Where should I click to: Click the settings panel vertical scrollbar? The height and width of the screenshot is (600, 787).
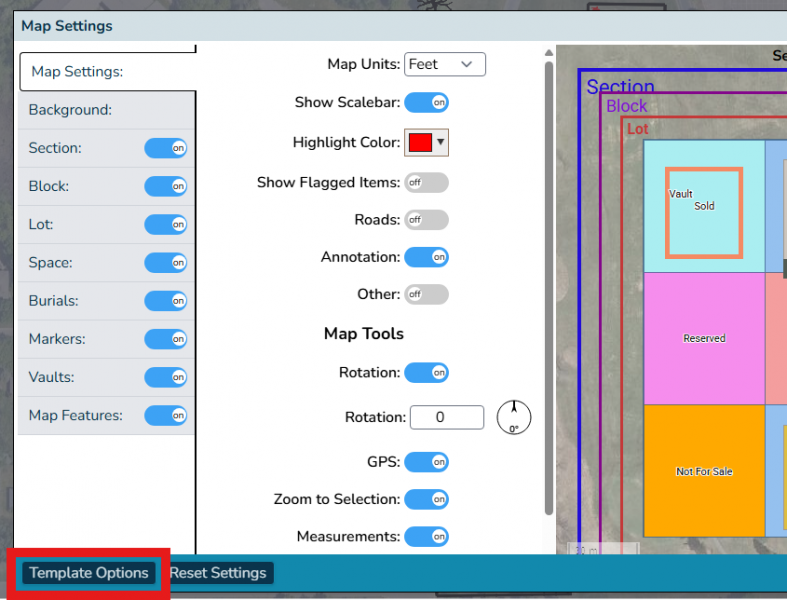(x=549, y=288)
